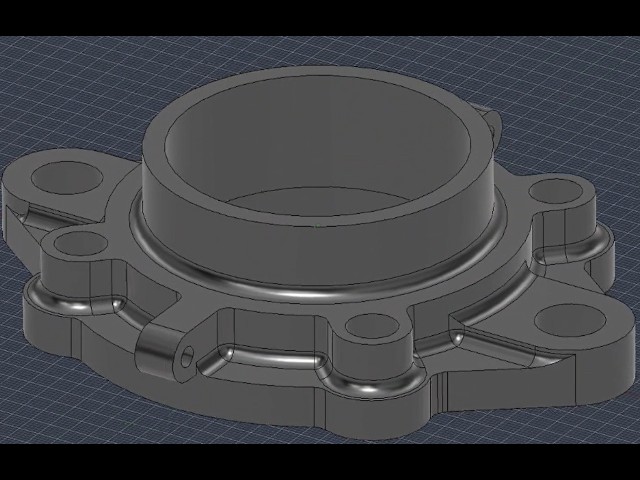Select the lower-right ear mounting hole

[x=570, y=321]
